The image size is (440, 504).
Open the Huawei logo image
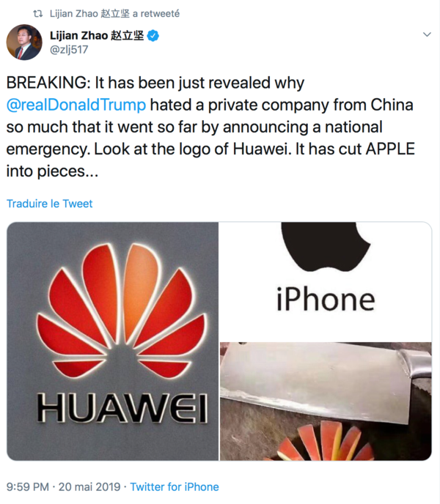[x=113, y=341]
